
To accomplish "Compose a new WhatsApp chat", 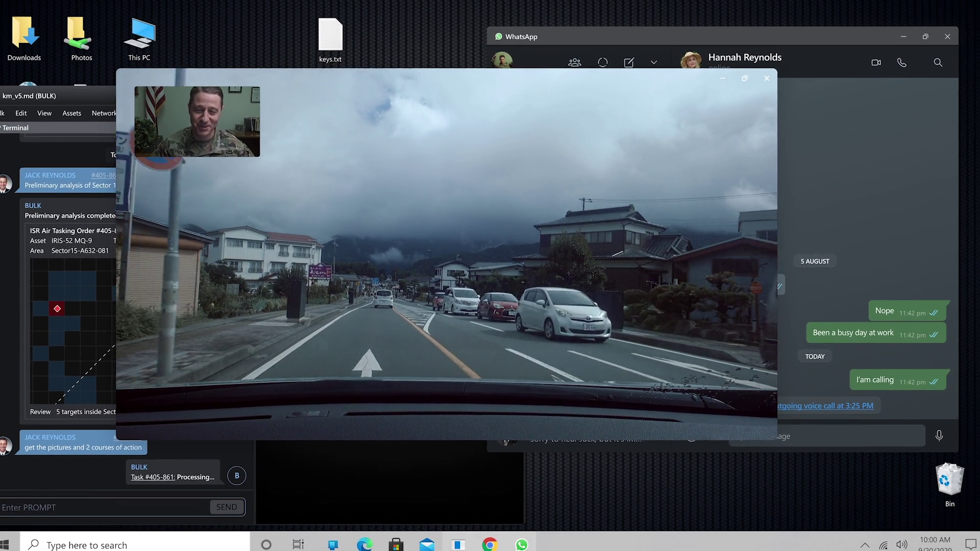I will [629, 62].
